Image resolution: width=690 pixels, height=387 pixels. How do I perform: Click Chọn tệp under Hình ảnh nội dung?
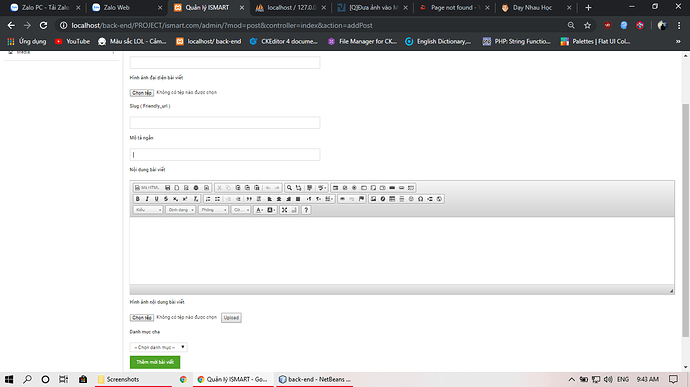click(142, 317)
